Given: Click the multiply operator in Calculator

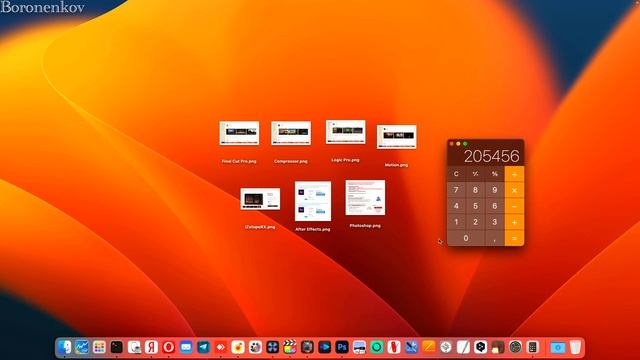Looking at the screenshot, I should pyautogui.click(x=514, y=190).
